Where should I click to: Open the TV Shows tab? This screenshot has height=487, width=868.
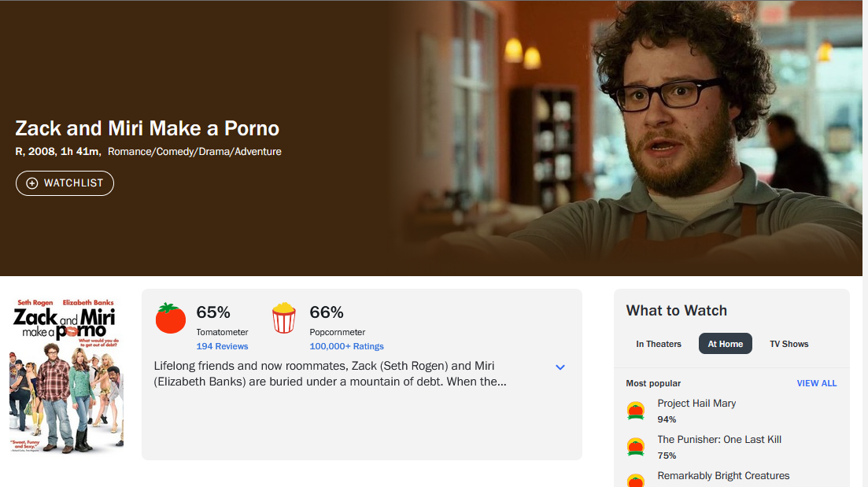(x=789, y=344)
